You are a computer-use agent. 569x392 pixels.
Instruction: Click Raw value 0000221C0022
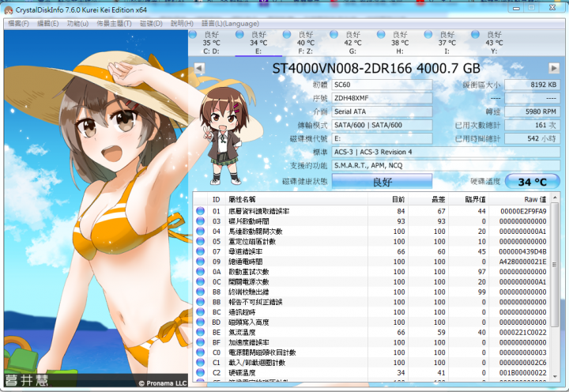(522, 332)
